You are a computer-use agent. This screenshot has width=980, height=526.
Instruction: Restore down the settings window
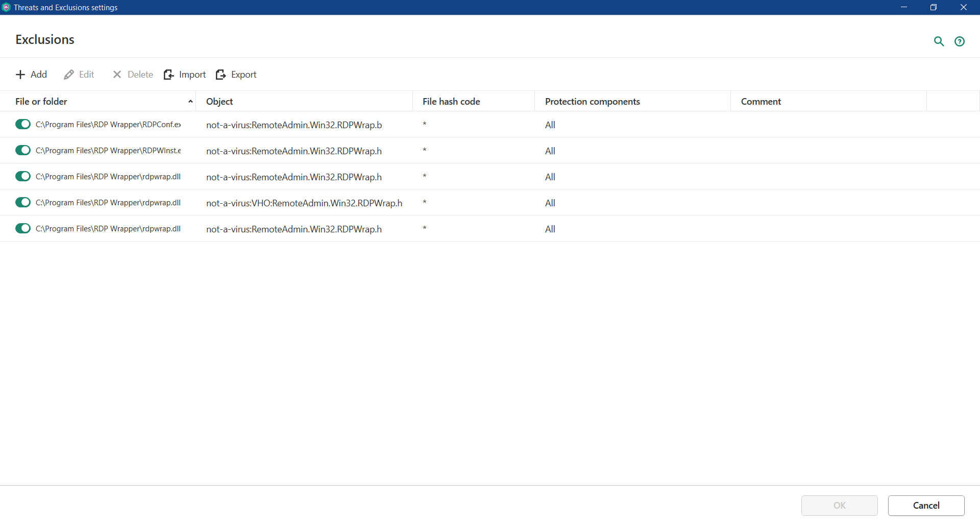click(x=934, y=7)
